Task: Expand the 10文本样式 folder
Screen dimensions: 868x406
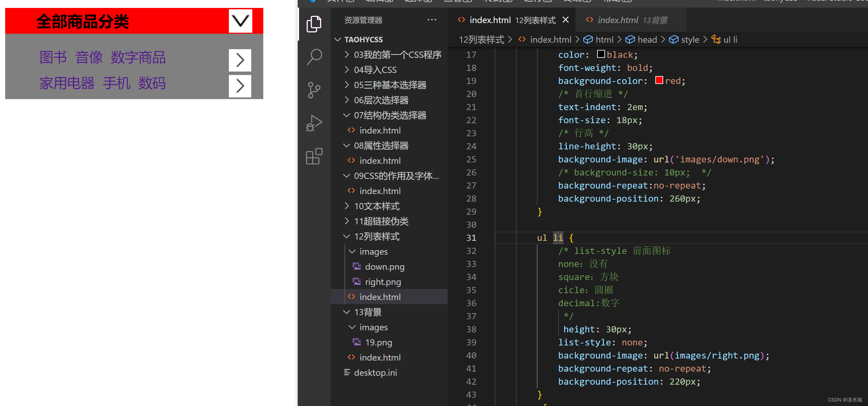Action: (x=347, y=206)
